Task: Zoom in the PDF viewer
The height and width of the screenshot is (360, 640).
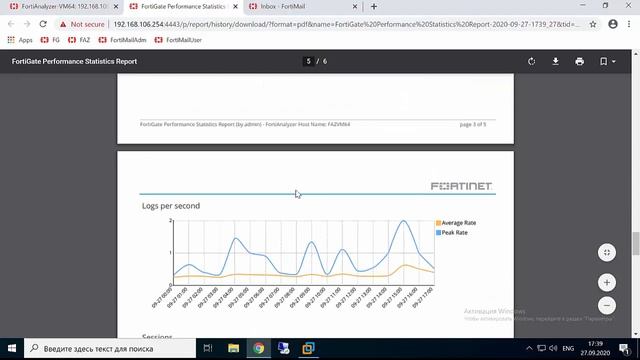Action: click(x=607, y=282)
